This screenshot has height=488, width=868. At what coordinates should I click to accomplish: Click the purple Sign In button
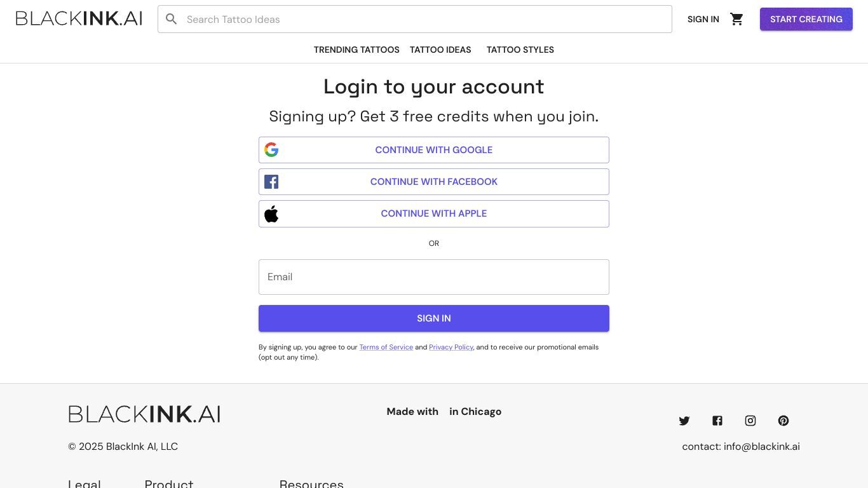(x=434, y=318)
